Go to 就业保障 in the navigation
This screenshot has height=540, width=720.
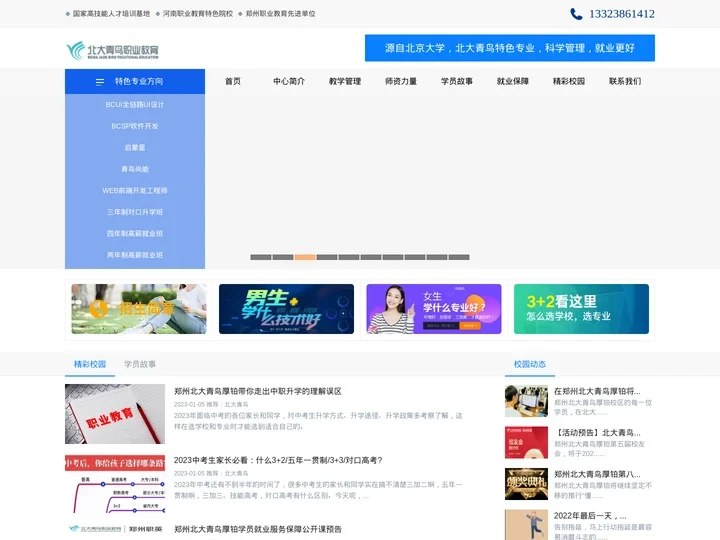click(513, 81)
